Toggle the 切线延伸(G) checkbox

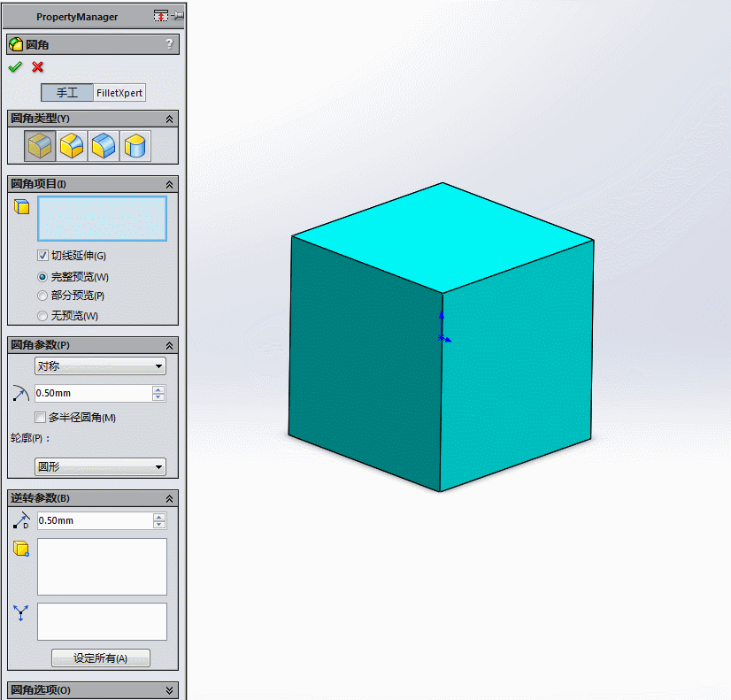[x=42, y=256]
